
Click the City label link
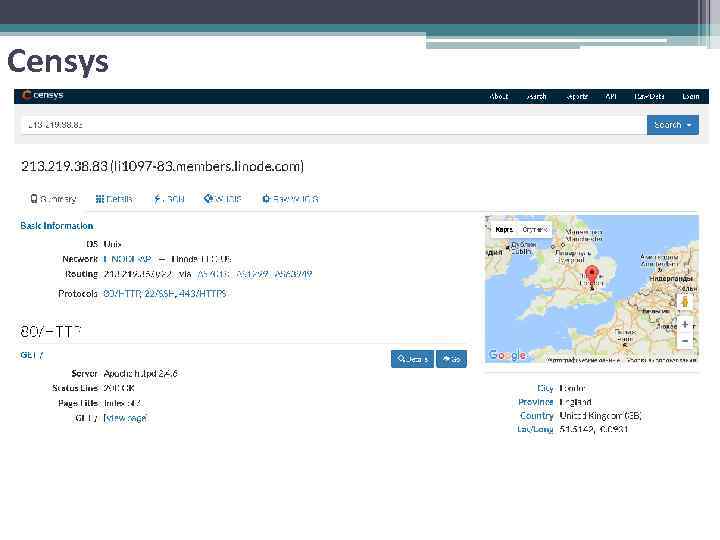click(545, 388)
